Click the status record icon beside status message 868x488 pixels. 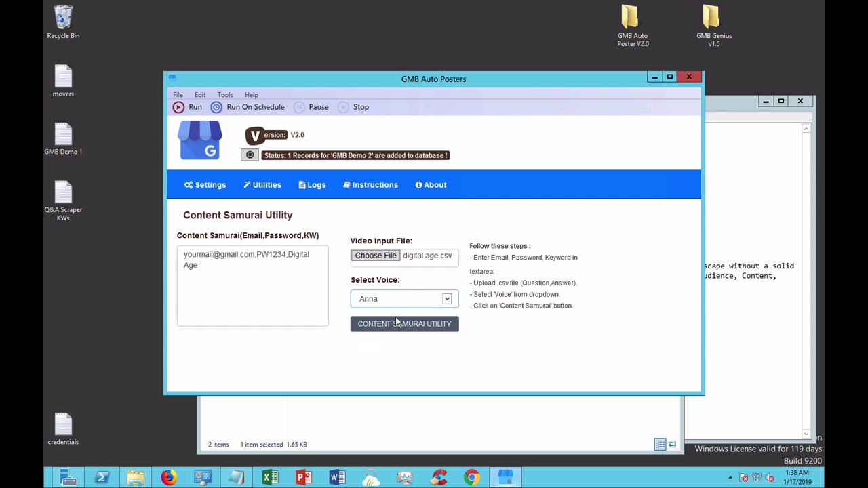point(250,155)
